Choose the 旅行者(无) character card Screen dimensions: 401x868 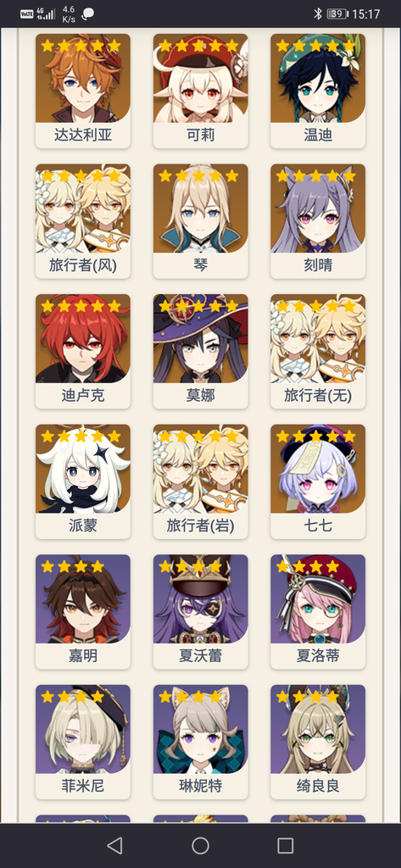[318, 352]
